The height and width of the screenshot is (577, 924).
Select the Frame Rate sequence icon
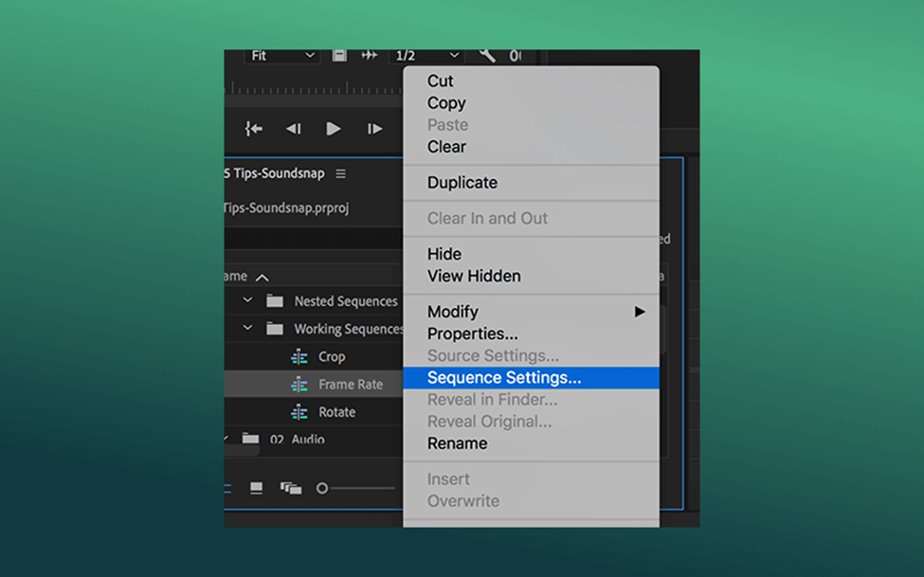(299, 385)
